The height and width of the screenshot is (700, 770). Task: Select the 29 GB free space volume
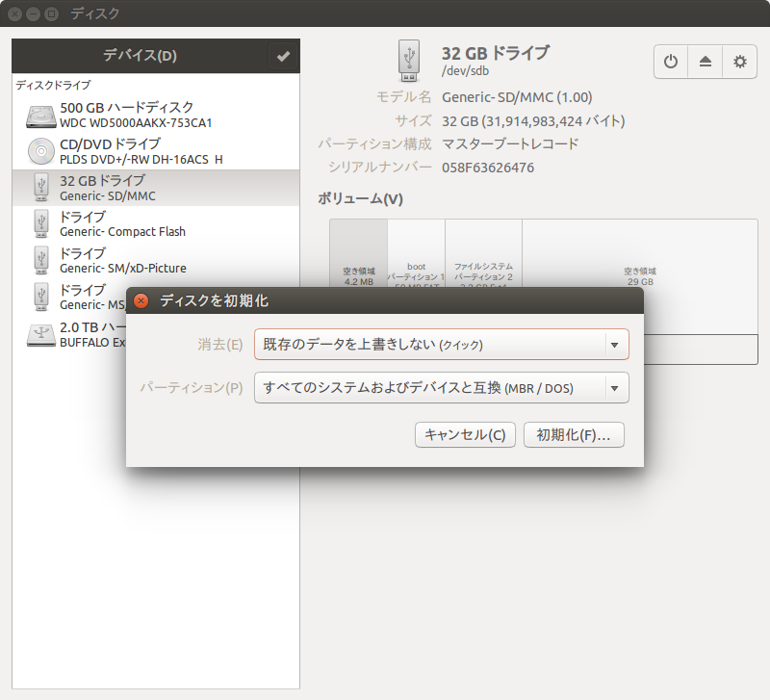pyautogui.click(x=640, y=276)
